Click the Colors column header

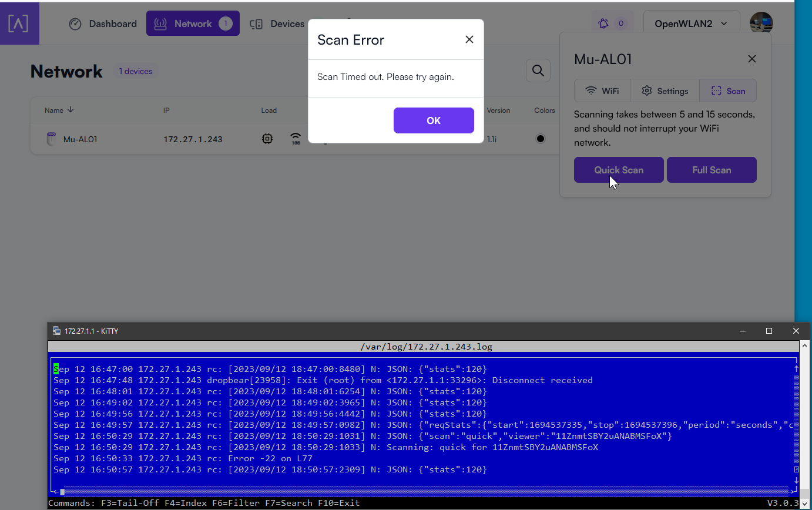pos(545,110)
